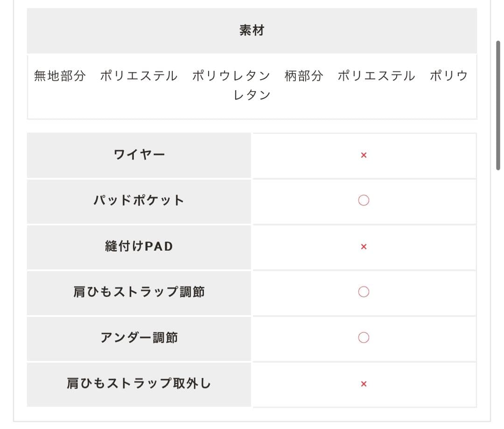The image size is (504, 429).
Task: Click the red × mark for ワイヤー
Action: click(x=364, y=155)
